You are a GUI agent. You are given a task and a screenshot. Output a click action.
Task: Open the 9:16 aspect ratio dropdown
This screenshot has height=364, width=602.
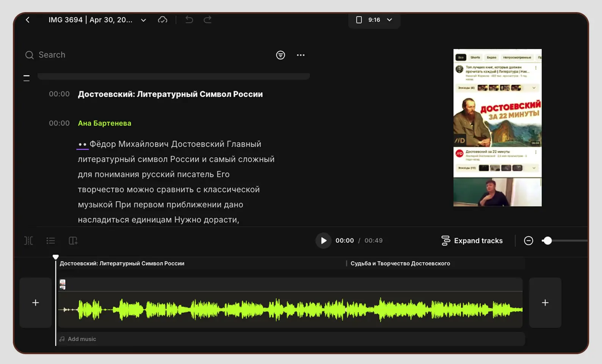point(374,20)
